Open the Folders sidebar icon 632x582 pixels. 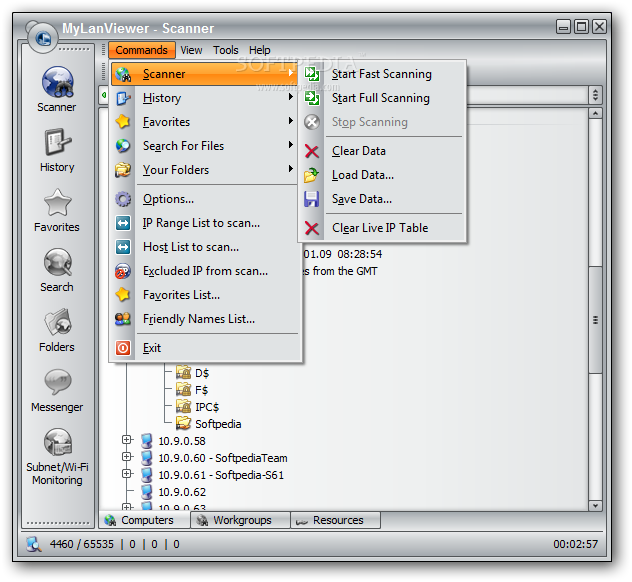pos(57,322)
